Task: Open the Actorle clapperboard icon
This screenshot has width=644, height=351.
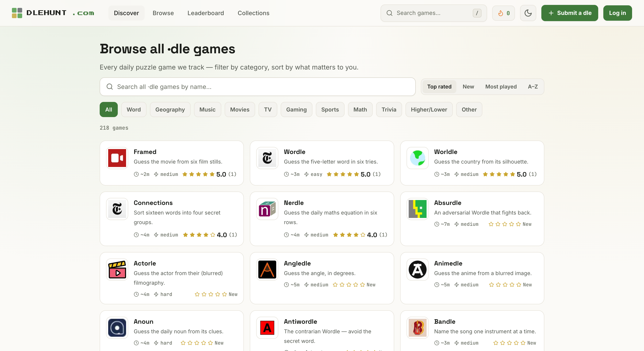Action: click(x=117, y=269)
